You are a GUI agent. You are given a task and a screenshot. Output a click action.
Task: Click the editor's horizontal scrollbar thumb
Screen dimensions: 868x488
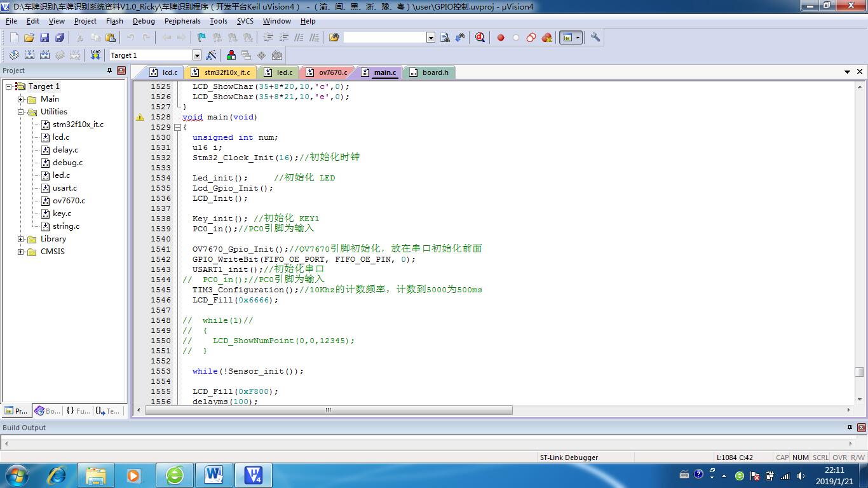(x=329, y=410)
